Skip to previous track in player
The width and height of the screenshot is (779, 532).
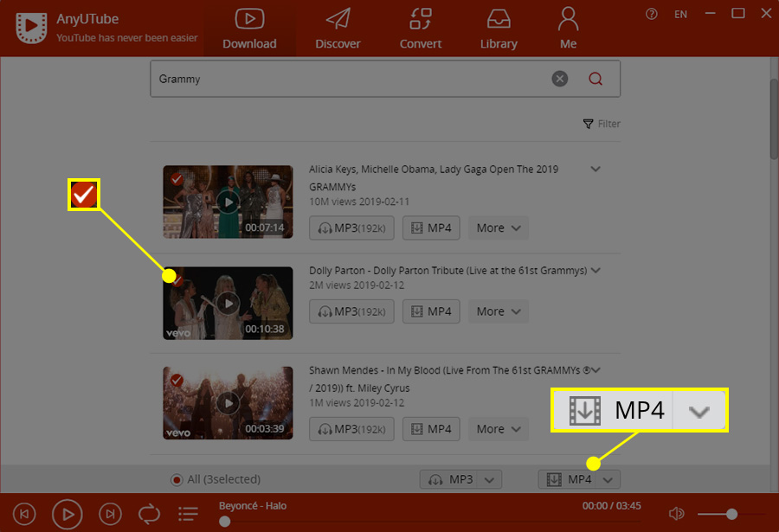(24, 514)
